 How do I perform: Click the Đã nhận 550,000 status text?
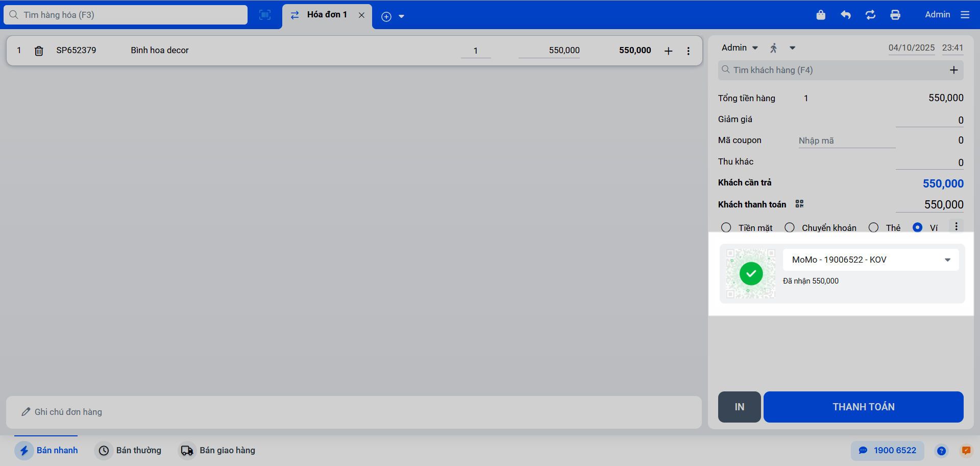click(811, 281)
